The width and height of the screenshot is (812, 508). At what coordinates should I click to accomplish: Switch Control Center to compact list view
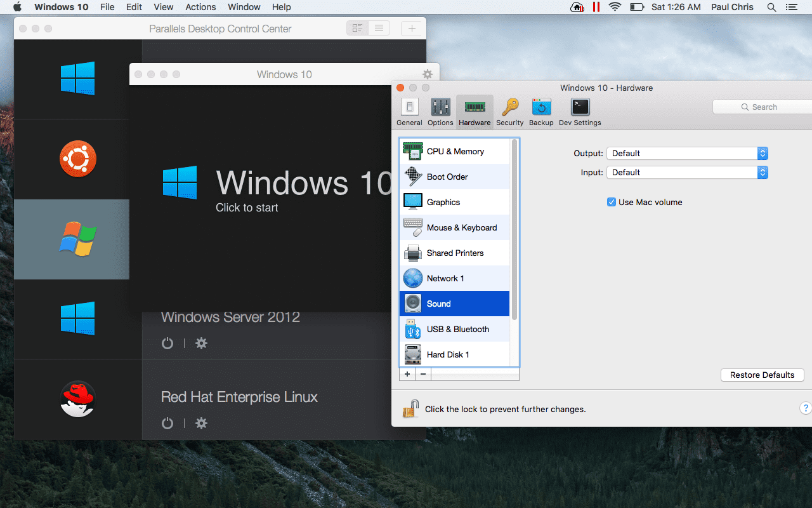[379, 28]
